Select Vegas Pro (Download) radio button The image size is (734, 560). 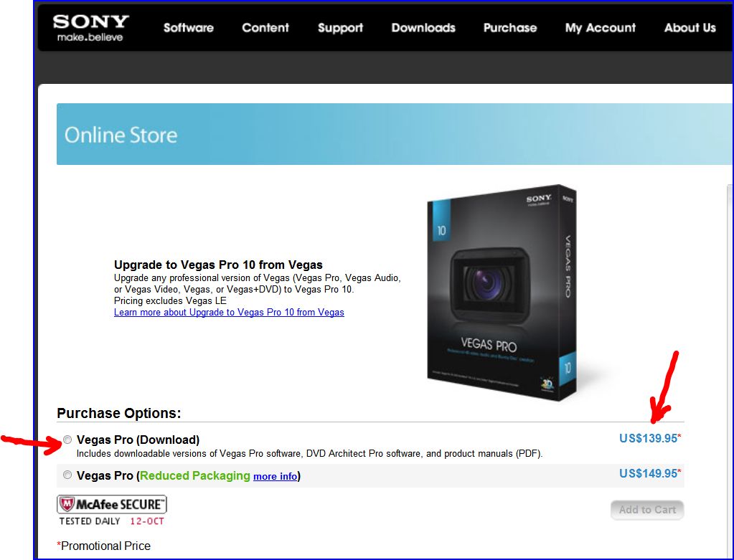click(x=67, y=440)
